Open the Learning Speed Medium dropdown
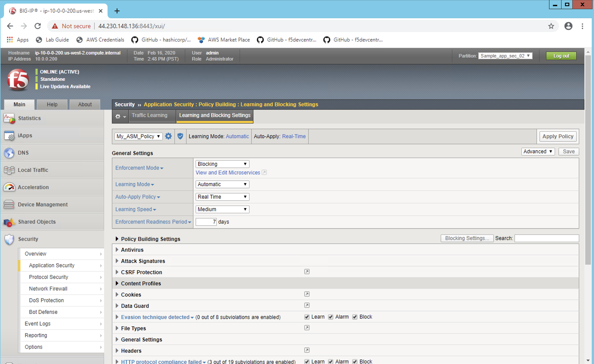This screenshot has width=594, height=364. pos(222,209)
